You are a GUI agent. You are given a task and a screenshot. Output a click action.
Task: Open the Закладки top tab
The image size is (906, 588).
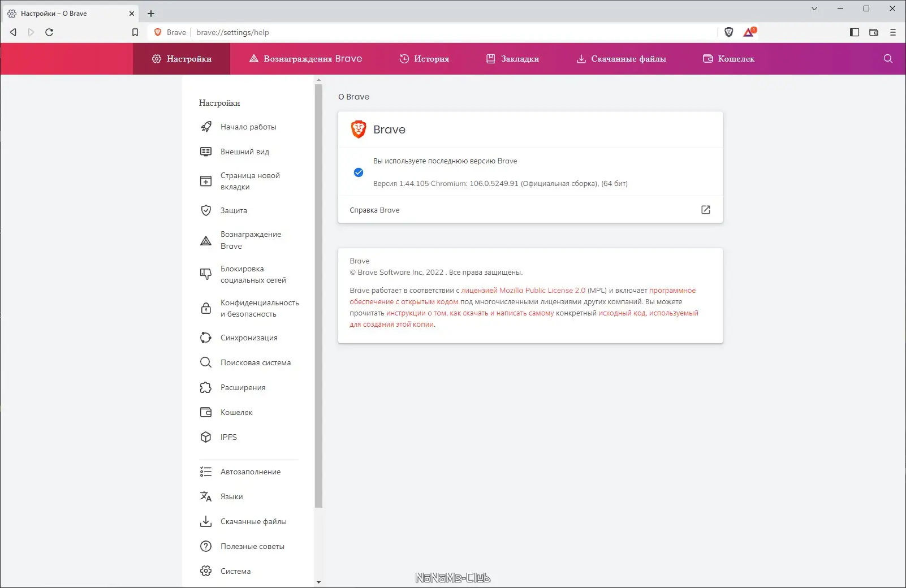(x=512, y=59)
